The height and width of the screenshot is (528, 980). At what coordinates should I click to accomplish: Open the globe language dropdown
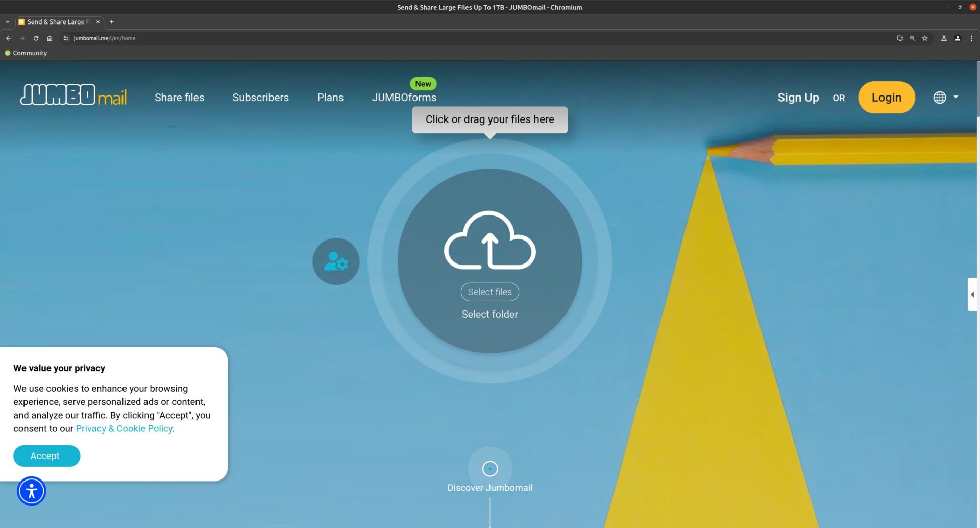945,98
